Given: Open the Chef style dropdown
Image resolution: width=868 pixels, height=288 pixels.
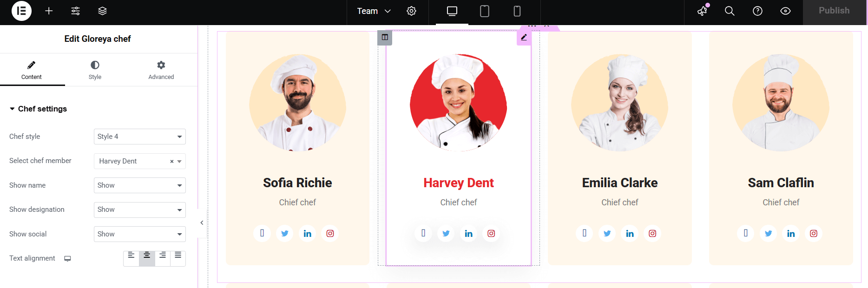Looking at the screenshot, I should pos(140,137).
